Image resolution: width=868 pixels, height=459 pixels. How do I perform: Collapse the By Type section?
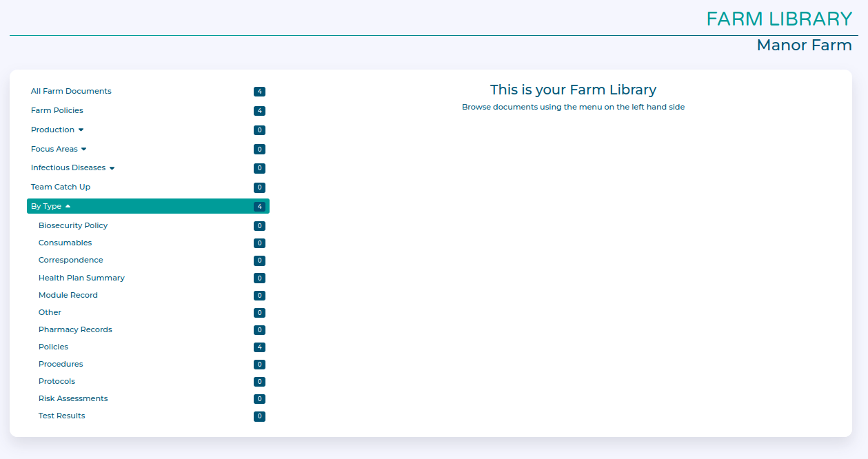[x=68, y=206]
